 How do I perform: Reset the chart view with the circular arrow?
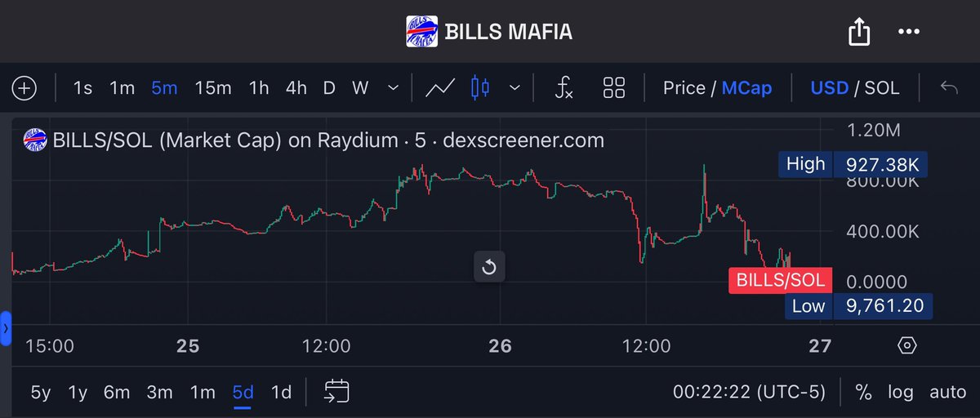pyautogui.click(x=489, y=267)
